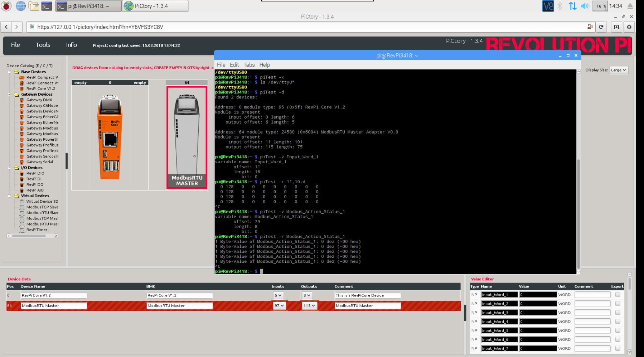644x357 pixels.
Task: Click CPU usage monitor in tray
Action: 600,6
